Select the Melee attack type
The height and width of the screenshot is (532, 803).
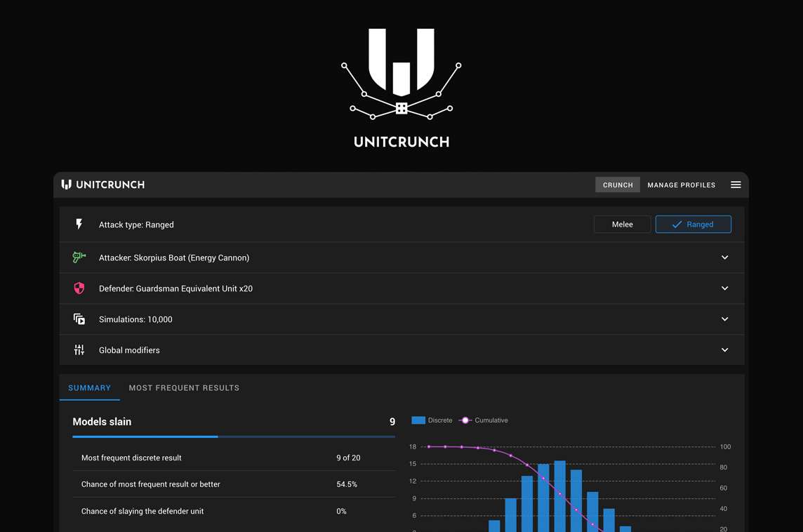coord(622,225)
